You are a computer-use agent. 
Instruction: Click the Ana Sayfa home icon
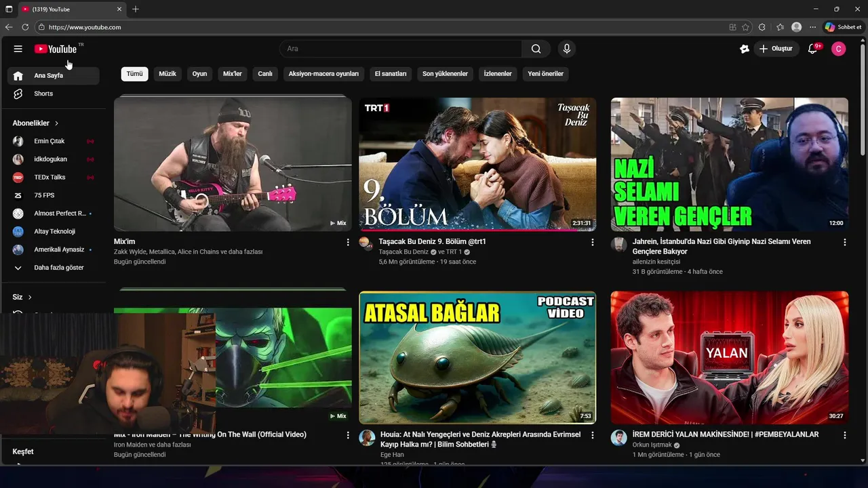tap(18, 76)
